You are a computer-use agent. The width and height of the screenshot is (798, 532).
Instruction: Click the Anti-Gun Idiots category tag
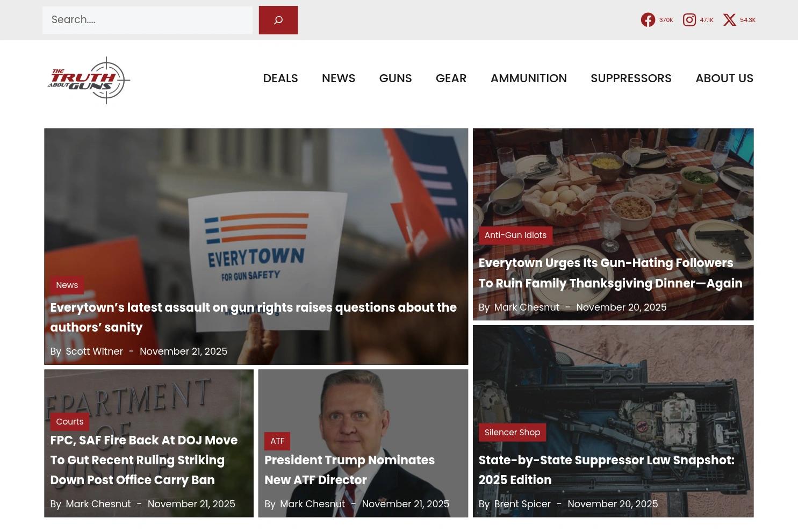tap(515, 235)
